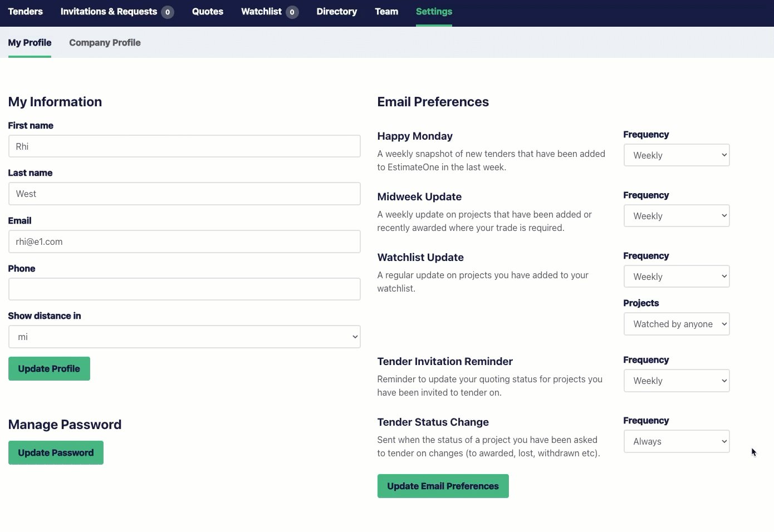The height and width of the screenshot is (532, 774).
Task: Click the My Information heading
Action: tap(55, 102)
